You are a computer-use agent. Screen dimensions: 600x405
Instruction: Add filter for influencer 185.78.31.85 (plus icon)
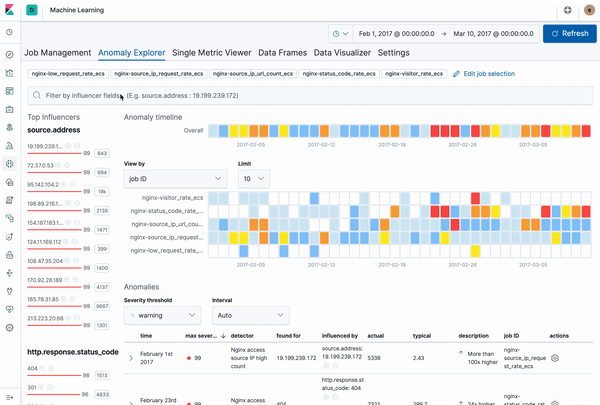pos(64,299)
